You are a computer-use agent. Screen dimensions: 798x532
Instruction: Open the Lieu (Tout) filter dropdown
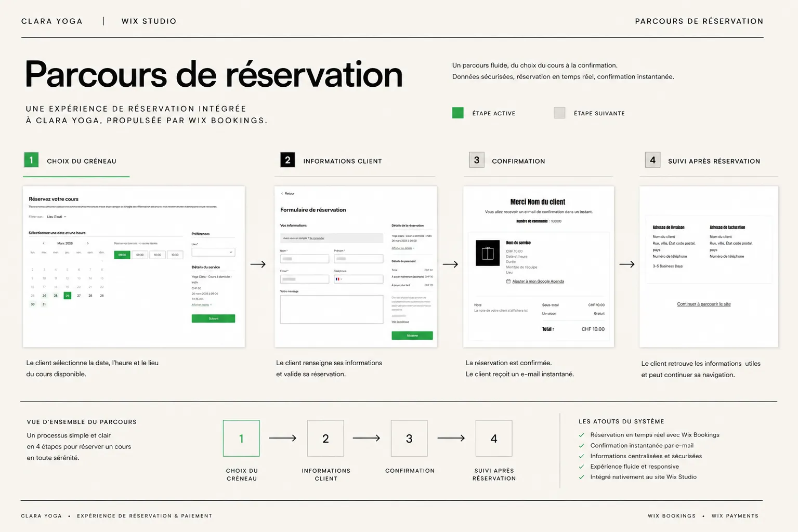coord(57,217)
